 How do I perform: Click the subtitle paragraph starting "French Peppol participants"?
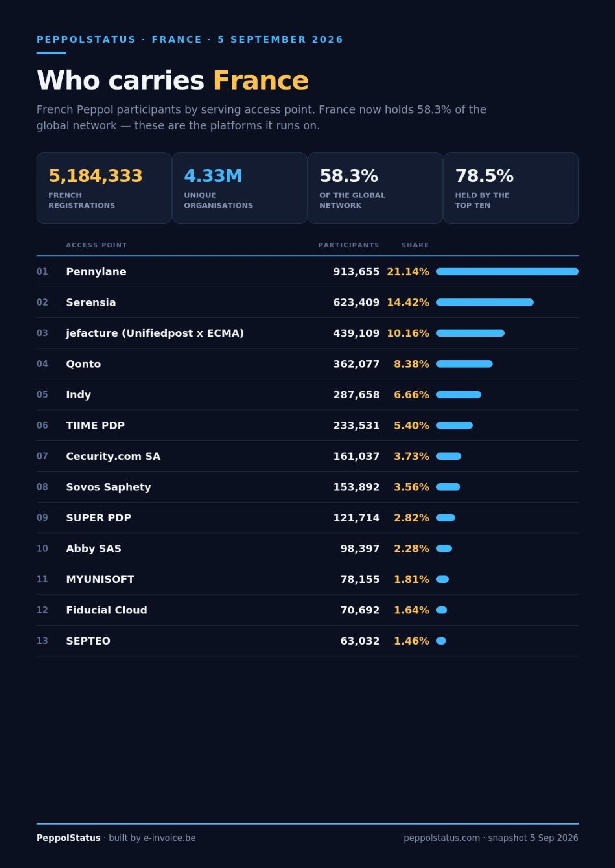pos(261,118)
